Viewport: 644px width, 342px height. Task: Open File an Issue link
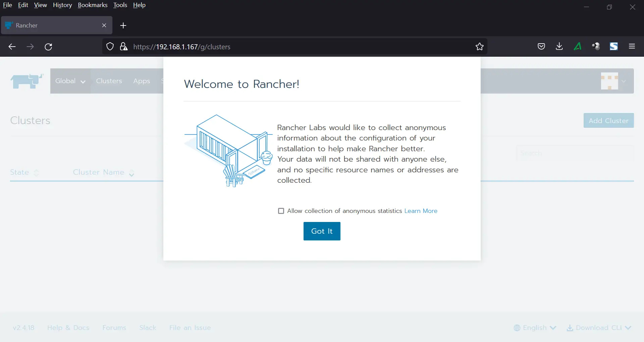coord(190,328)
